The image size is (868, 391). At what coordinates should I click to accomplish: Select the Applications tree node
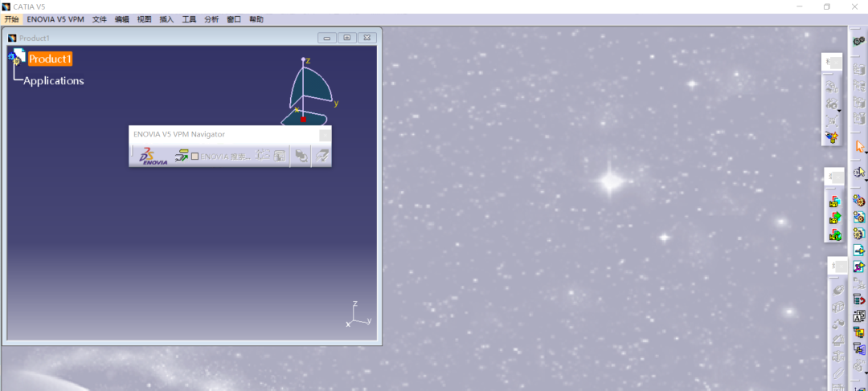pyautogui.click(x=54, y=81)
